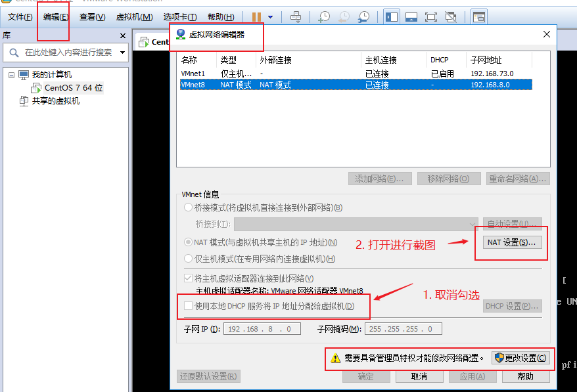The image size is (577, 392).
Task: Suspend the virtual machine with the pause icon
Action: [x=257, y=16]
